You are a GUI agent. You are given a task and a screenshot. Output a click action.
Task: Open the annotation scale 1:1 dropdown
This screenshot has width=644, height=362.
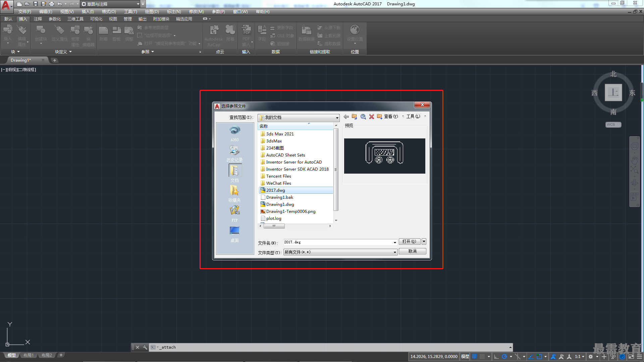pos(580,357)
